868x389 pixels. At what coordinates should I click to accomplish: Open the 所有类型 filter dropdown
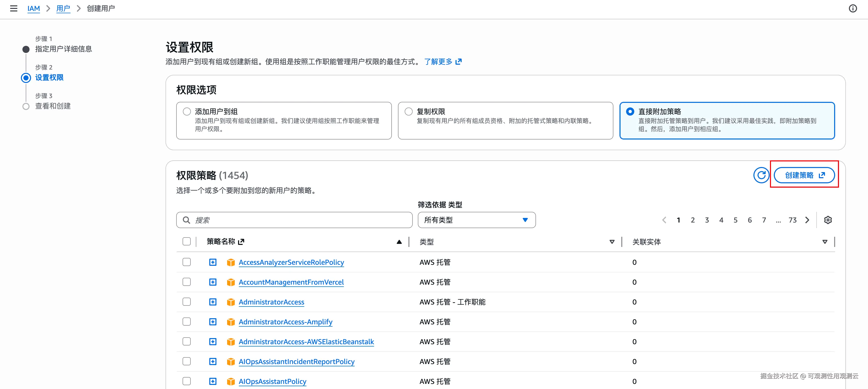click(x=476, y=220)
